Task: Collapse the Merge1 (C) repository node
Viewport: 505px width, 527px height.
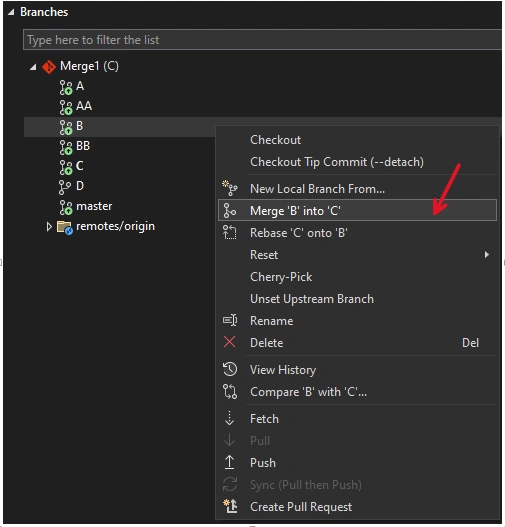Action: pos(33,68)
